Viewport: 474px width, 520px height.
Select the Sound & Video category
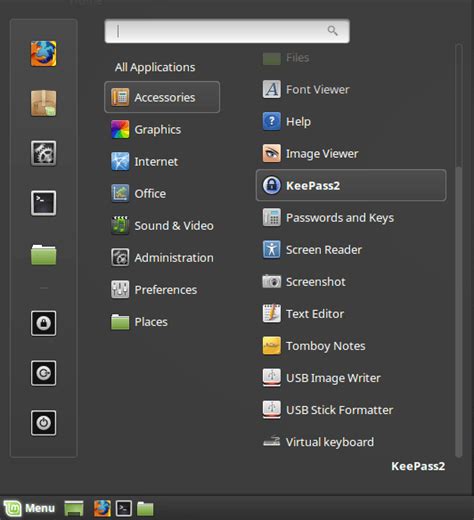162,225
